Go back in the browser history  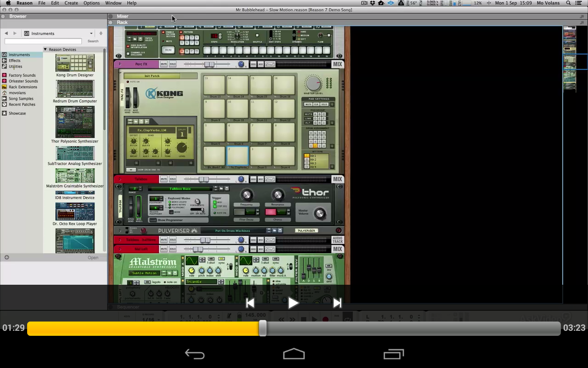6,33
